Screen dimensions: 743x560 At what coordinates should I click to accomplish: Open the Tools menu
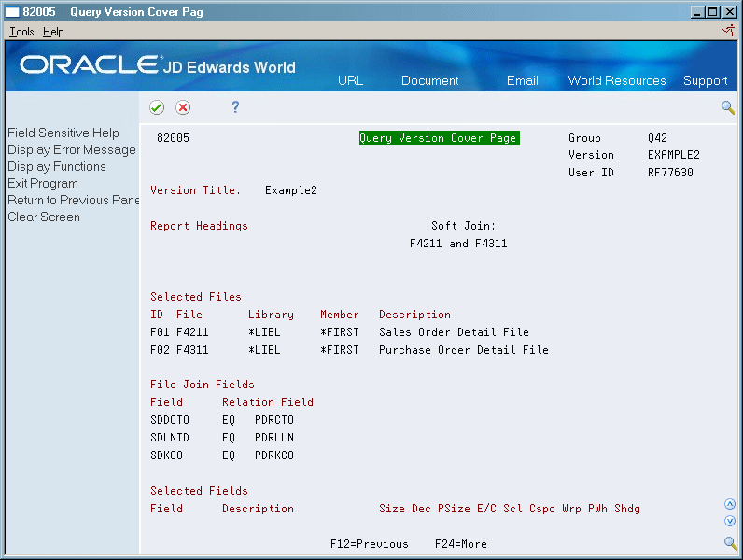21,32
